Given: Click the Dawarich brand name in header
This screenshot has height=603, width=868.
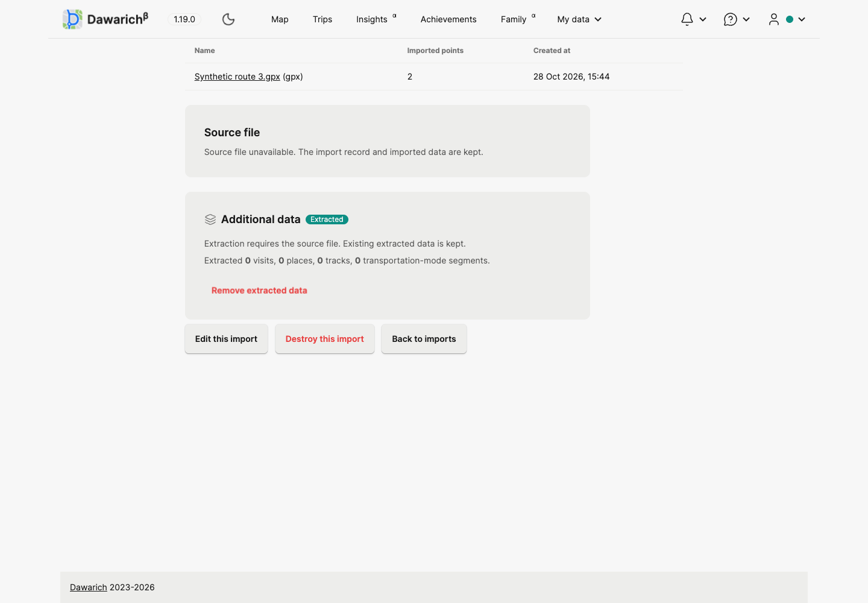Looking at the screenshot, I should click(x=118, y=19).
